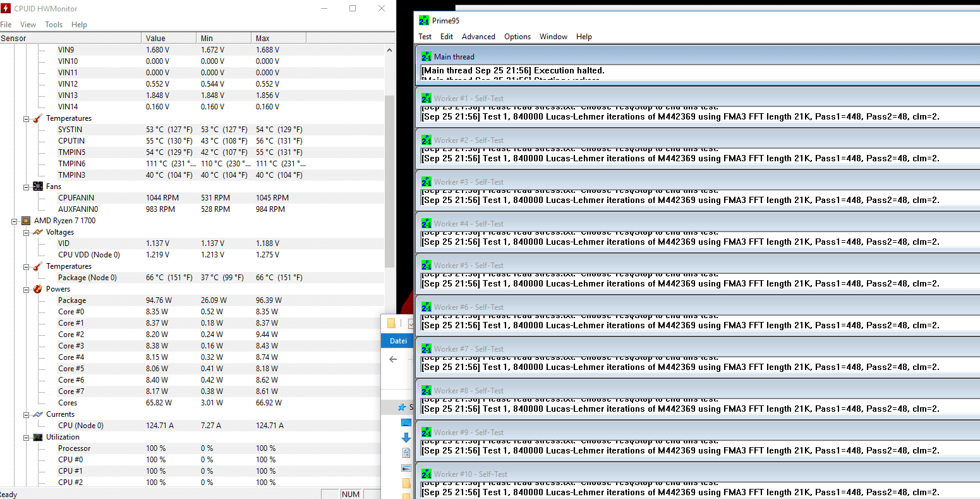This screenshot has height=499, width=980.
Task: Open Prime95 Test menu
Action: pos(425,37)
